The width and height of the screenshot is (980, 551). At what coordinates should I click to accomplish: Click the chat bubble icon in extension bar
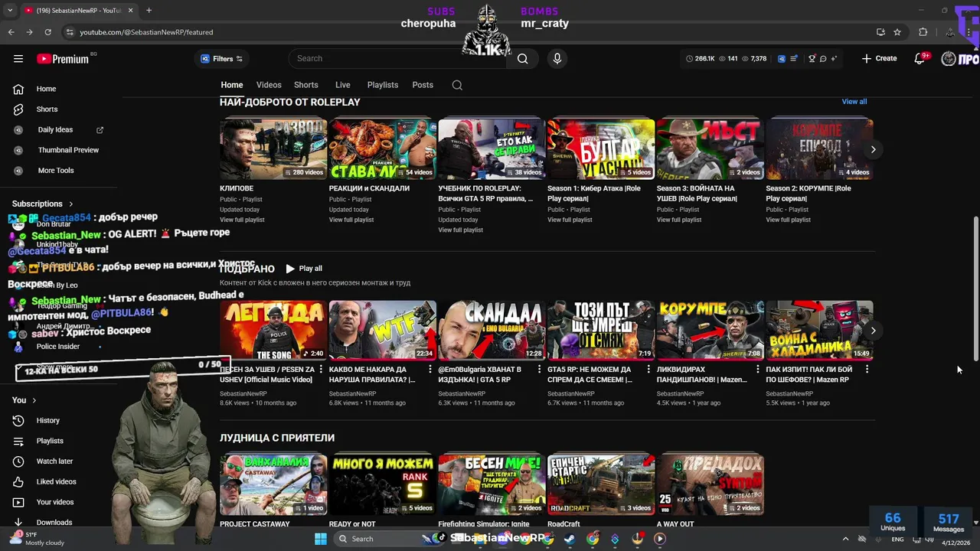pos(823,58)
